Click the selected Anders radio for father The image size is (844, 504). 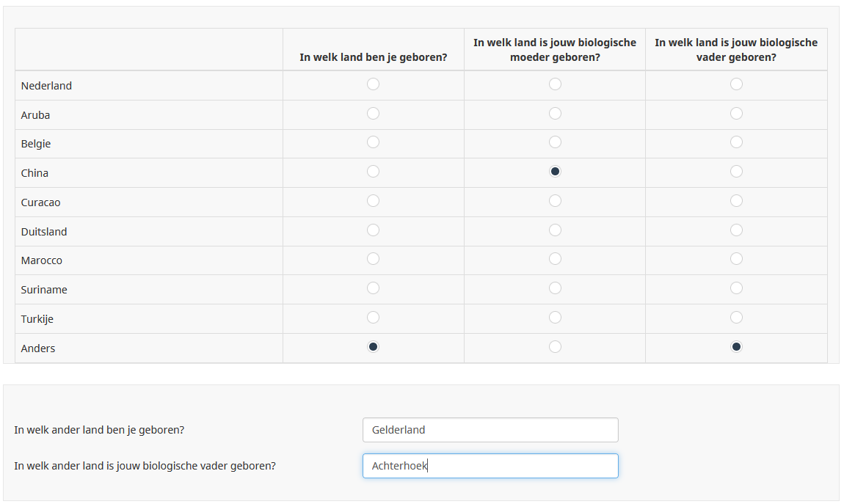coord(736,347)
